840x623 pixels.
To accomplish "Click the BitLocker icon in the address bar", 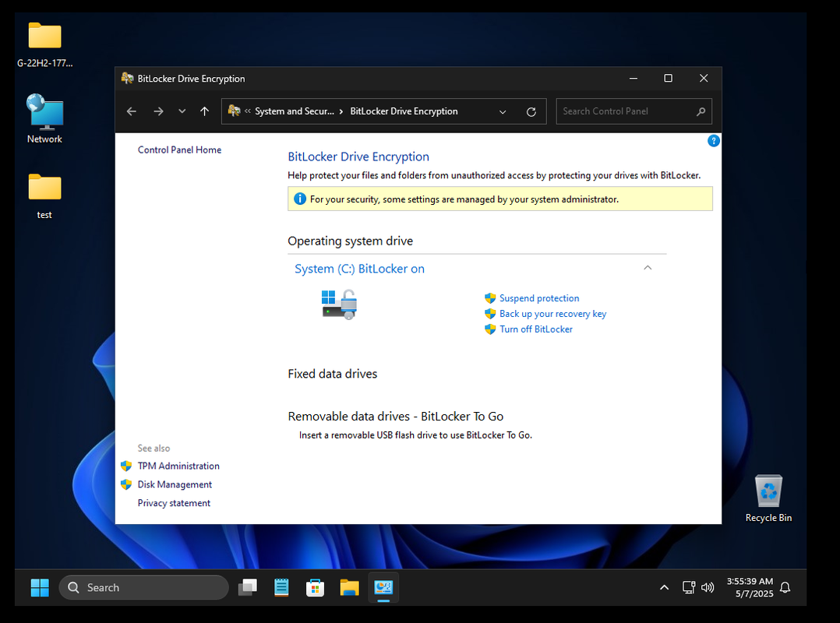I will click(234, 111).
